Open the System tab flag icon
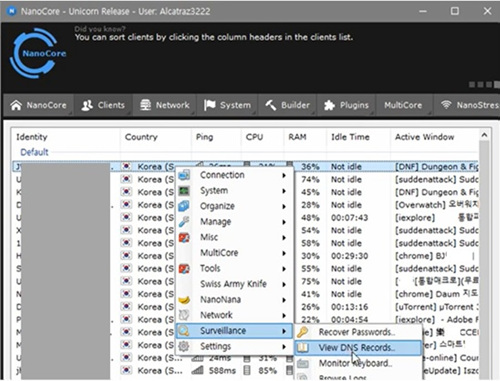Screen dimensions: 500x381 210,105
